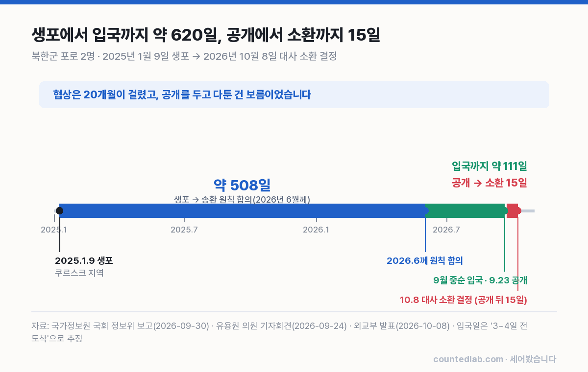Click the green 111-day timeline segment
Image resolution: width=588 pixels, height=372 pixels.
(x=465, y=210)
